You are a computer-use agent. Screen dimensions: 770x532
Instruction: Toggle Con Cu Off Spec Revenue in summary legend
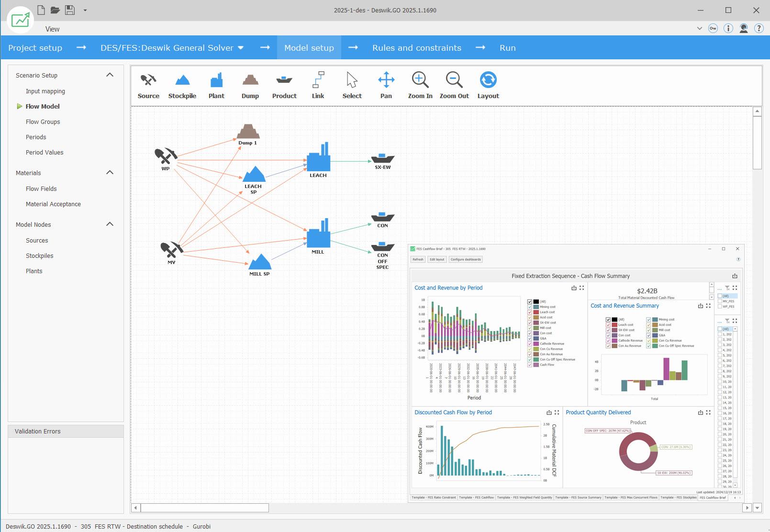pos(648,346)
